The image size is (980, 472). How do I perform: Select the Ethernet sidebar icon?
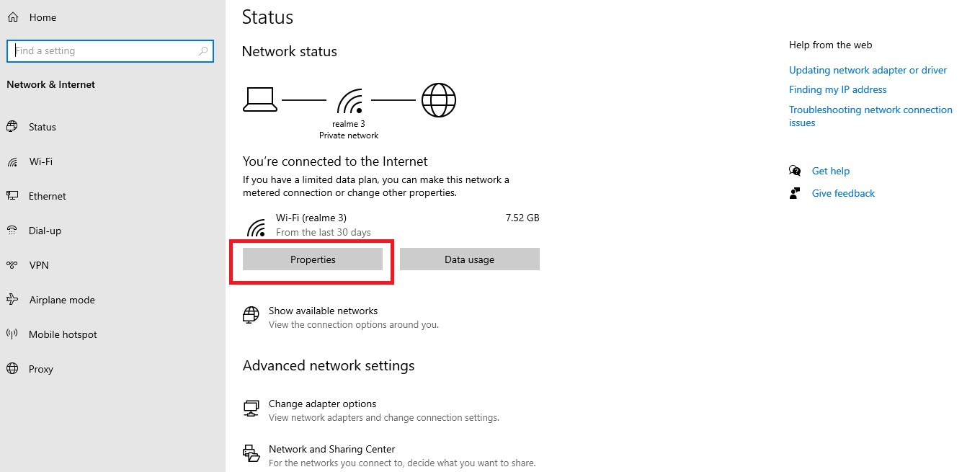[12, 196]
